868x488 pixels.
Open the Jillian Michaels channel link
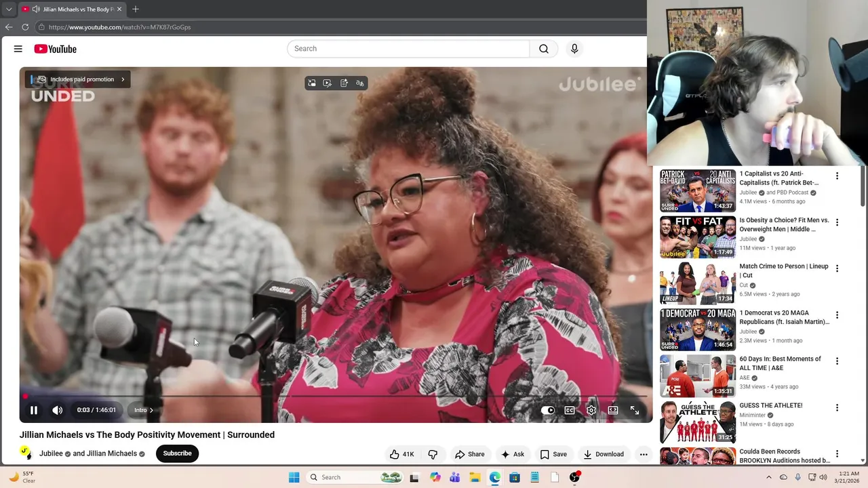(112, 453)
